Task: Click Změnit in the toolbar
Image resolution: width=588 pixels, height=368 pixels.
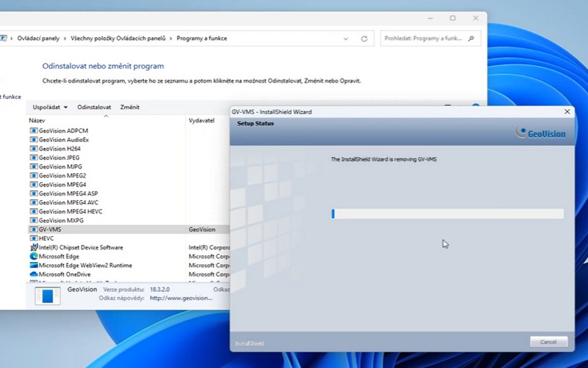Action: click(x=130, y=108)
